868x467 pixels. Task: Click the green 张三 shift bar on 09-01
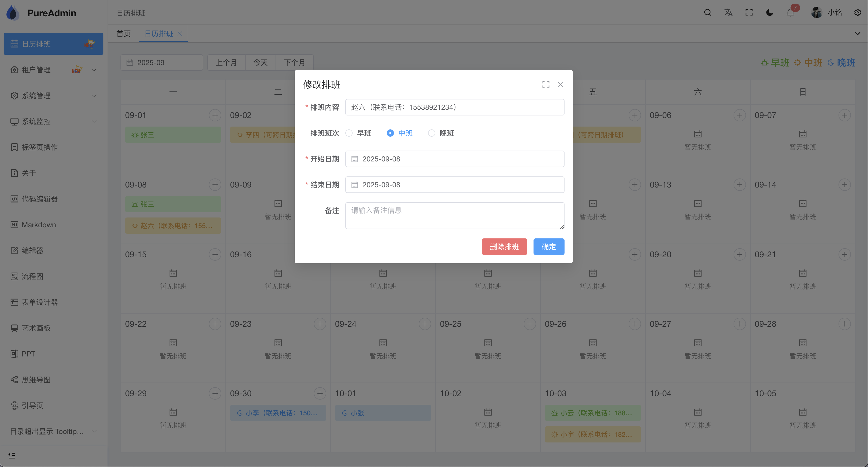173,135
